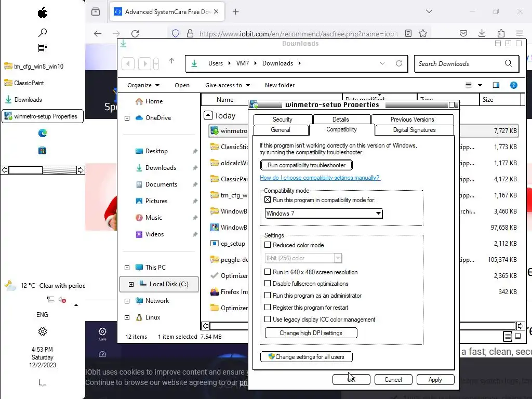Viewport: 532px width, 399px height.
Task: Open the search magnifier in taskbar
Action: point(43,33)
